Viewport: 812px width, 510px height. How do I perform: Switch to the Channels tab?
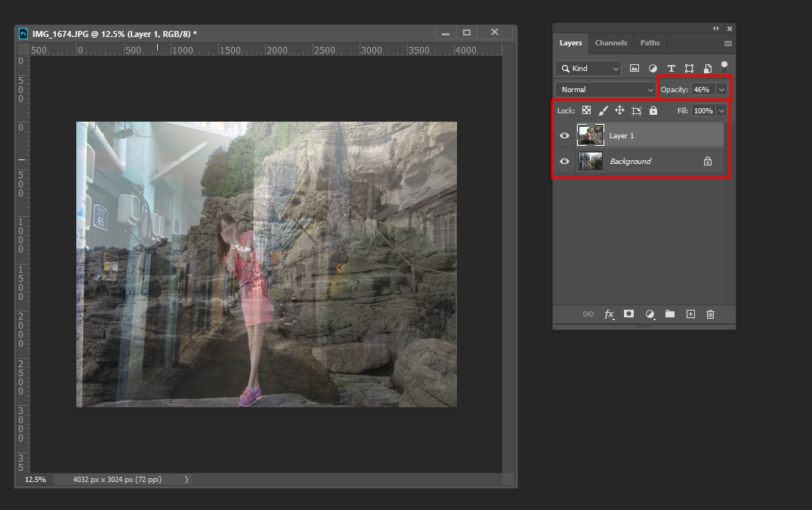click(x=611, y=43)
